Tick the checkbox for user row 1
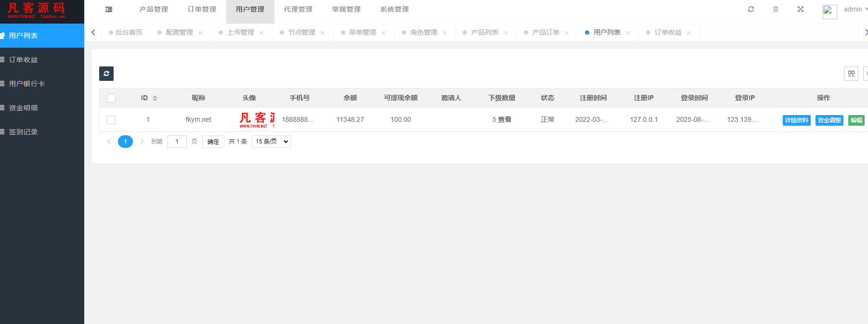This screenshot has width=868, height=324. (x=111, y=120)
